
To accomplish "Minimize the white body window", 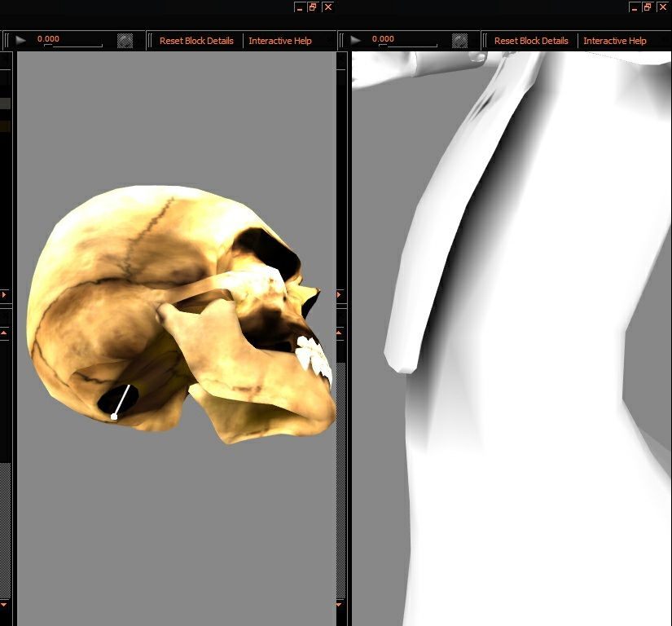I will (x=635, y=7).
